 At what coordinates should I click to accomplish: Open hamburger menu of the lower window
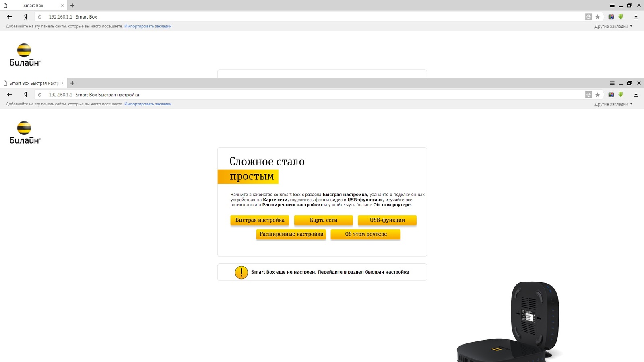(x=612, y=83)
